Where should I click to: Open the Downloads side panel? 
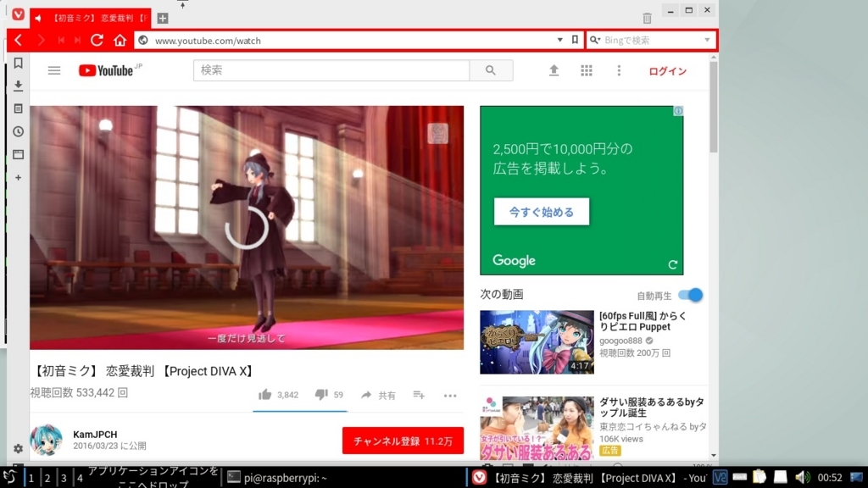coord(19,86)
